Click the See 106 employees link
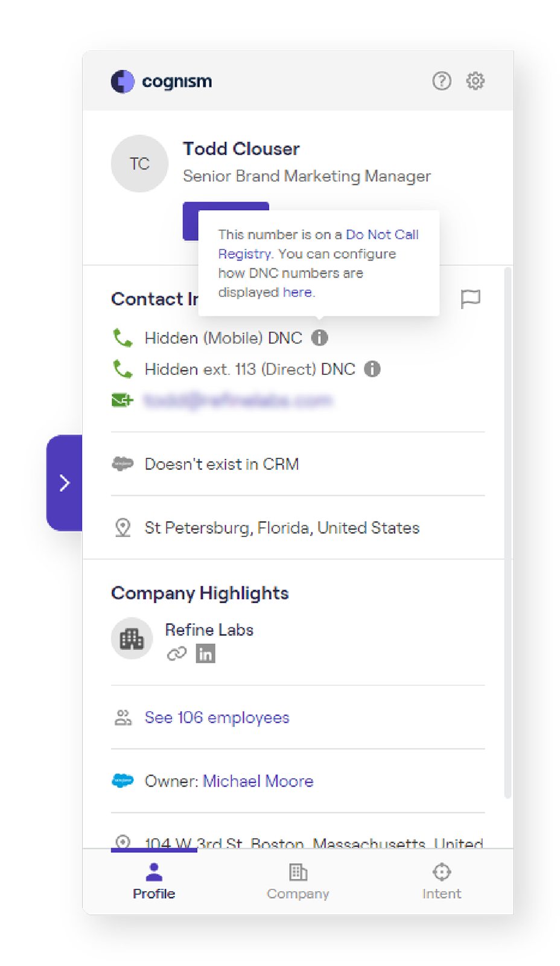Image resolution: width=560 pixels, height=966 pixels. click(216, 717)
